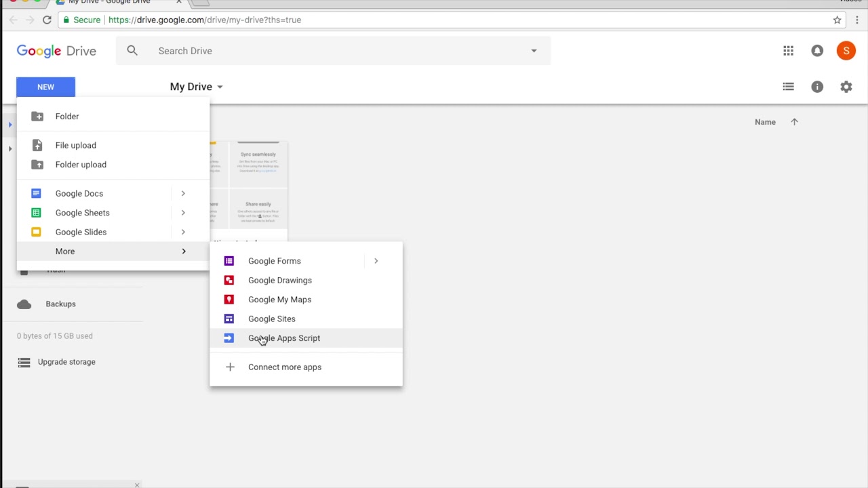Image resolution: width=868 pixels, height=488 pixels.
Task: Bookmark the page with the star
Action: (x=837, y=20)
